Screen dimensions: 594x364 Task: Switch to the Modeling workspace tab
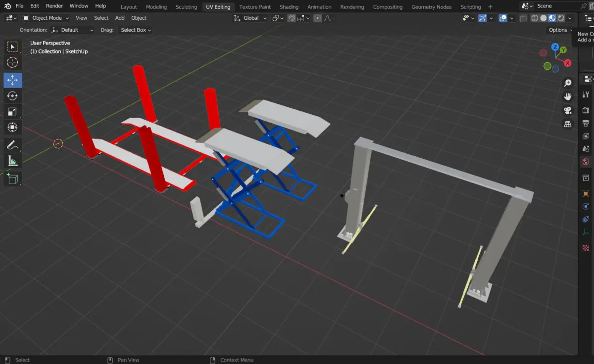click(x=156, y=7)
